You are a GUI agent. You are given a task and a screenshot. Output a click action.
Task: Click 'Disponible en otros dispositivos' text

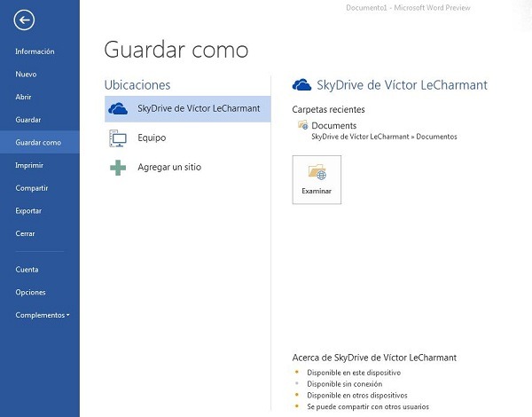pyautogui.click(x=357, y=396)
